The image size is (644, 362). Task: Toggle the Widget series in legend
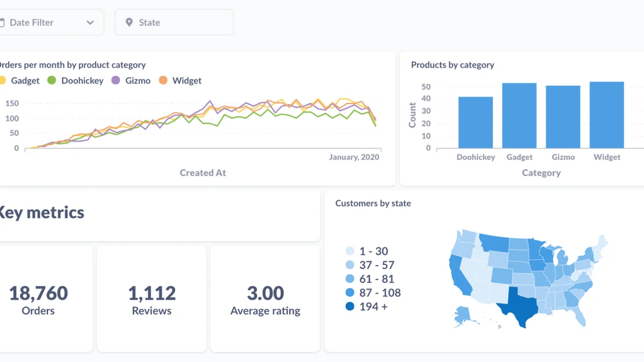click(180, 80)
